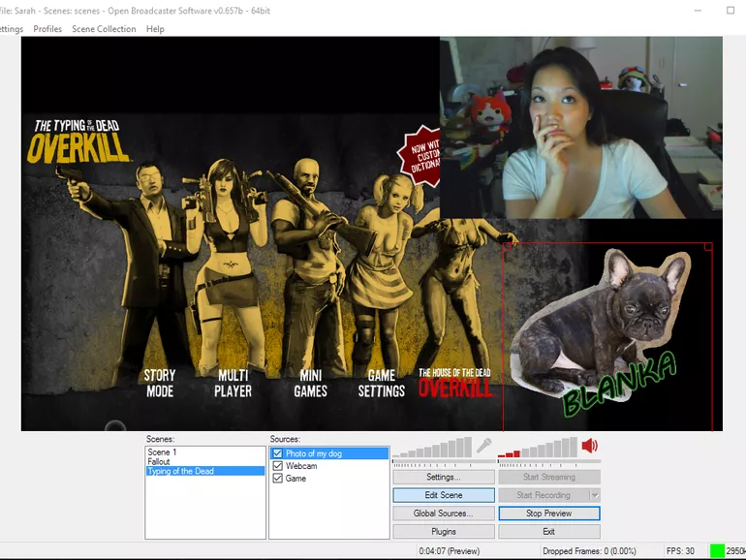Viewport: 746px width, 560px height.
Task: Mute the microphone icon
Action: [483, 446]
